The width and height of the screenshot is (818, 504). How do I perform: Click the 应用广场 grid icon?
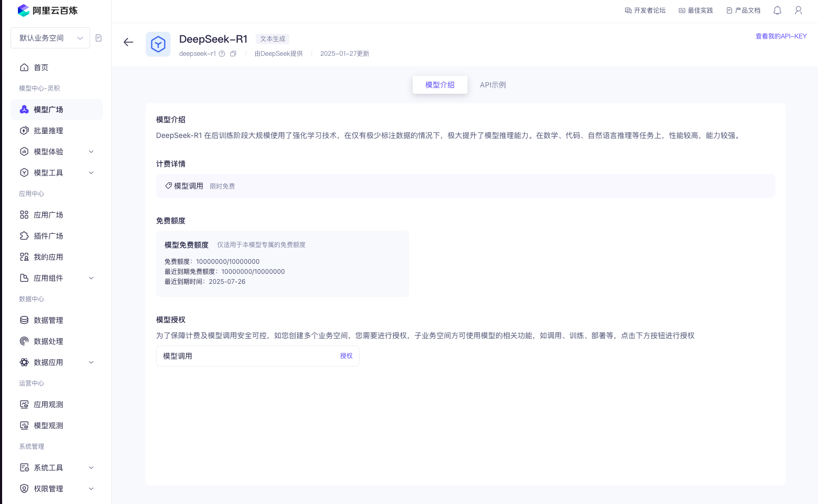[x=24, y=215]
